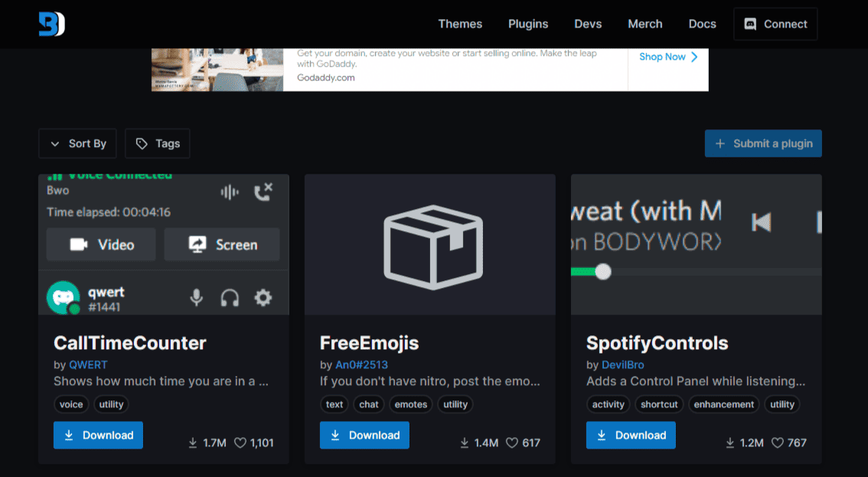868x477 pixels.
Task: Click the Spotify previous track icon
Action: click(761, 222)
